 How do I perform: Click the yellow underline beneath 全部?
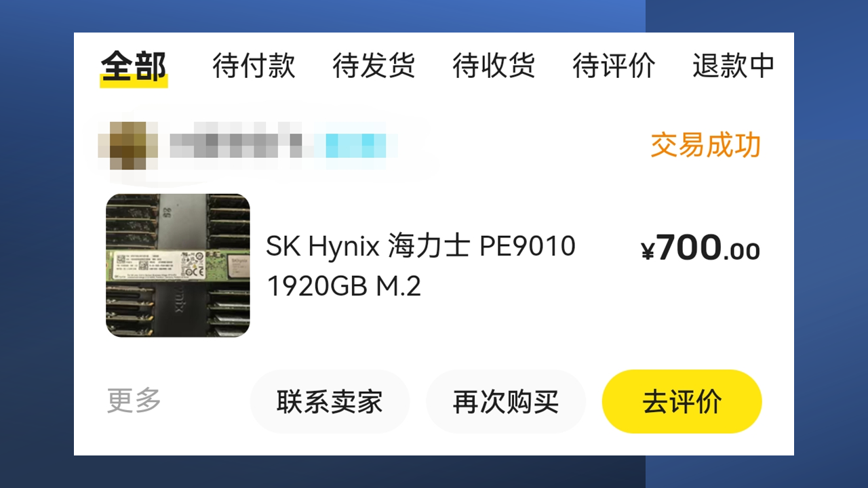[x=134, y=82]
